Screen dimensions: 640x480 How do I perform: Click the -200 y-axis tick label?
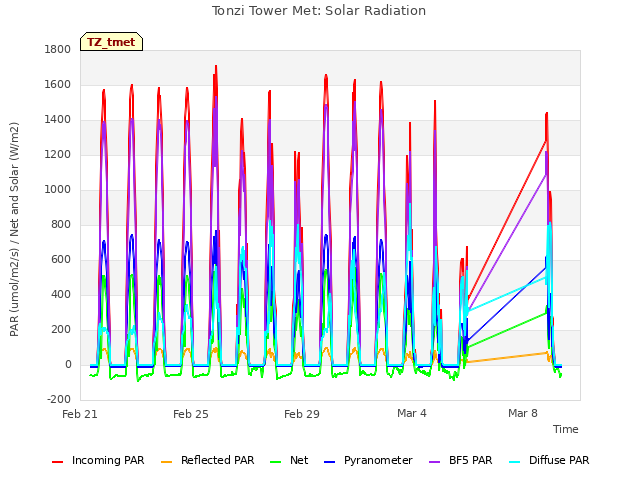point(59,399)
